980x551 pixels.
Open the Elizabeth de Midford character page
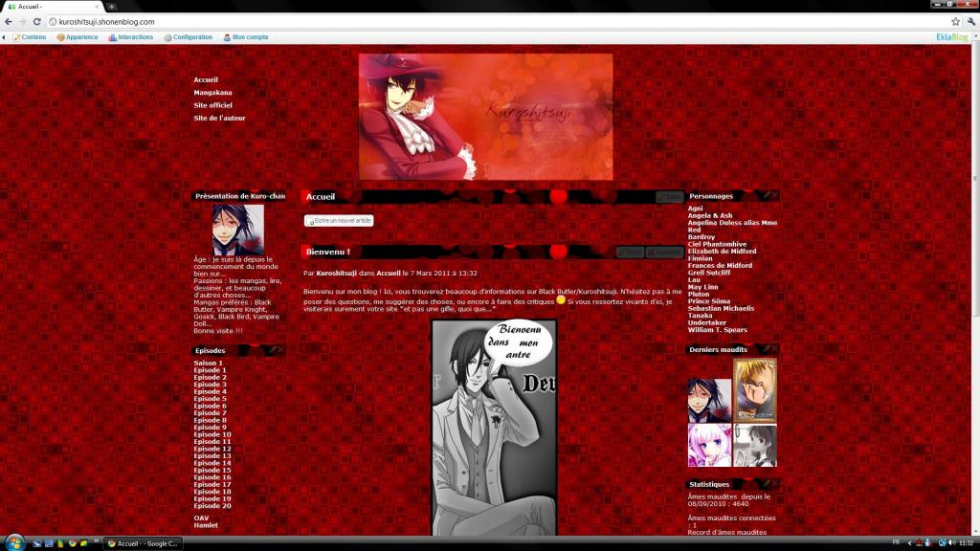point(722,252)
